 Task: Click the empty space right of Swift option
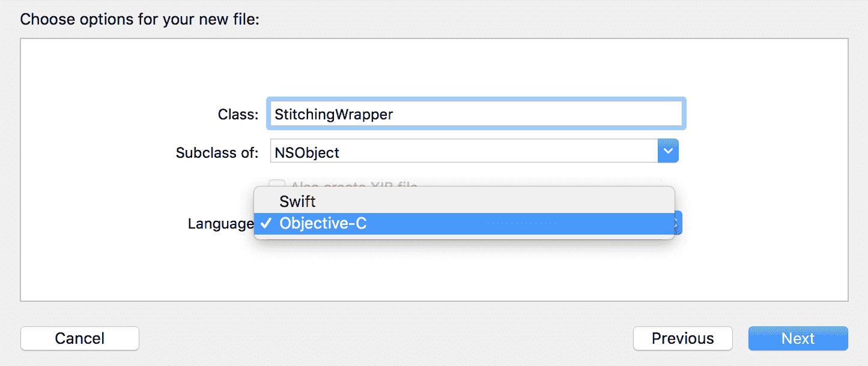click(493, 202)
